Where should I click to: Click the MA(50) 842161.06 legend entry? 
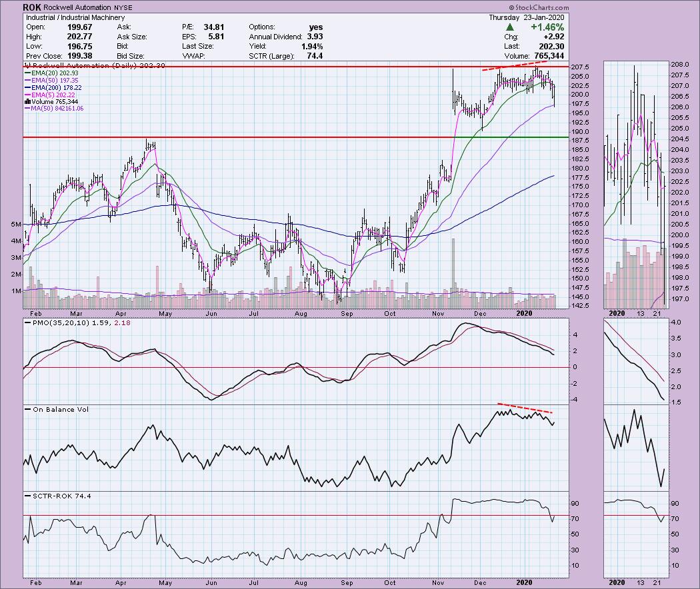pos(54,109)
